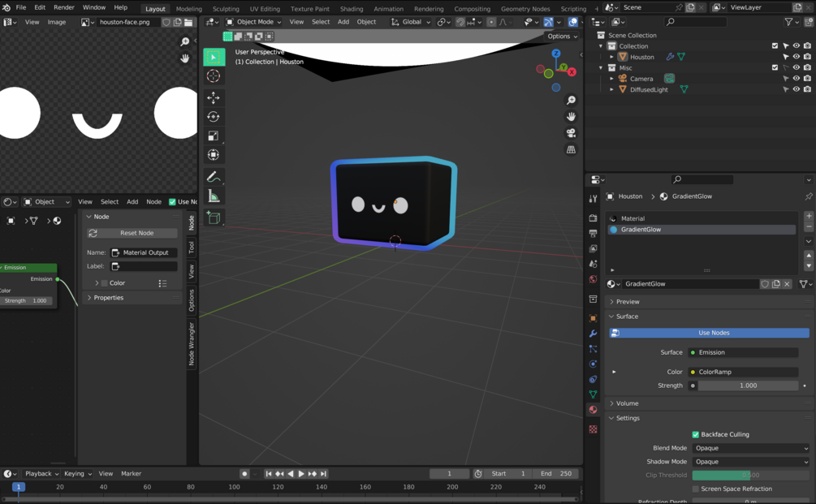816x504 pixels.
Task: Enable Screen Space Refraction checkbox
Action: [x=695, y=489]
